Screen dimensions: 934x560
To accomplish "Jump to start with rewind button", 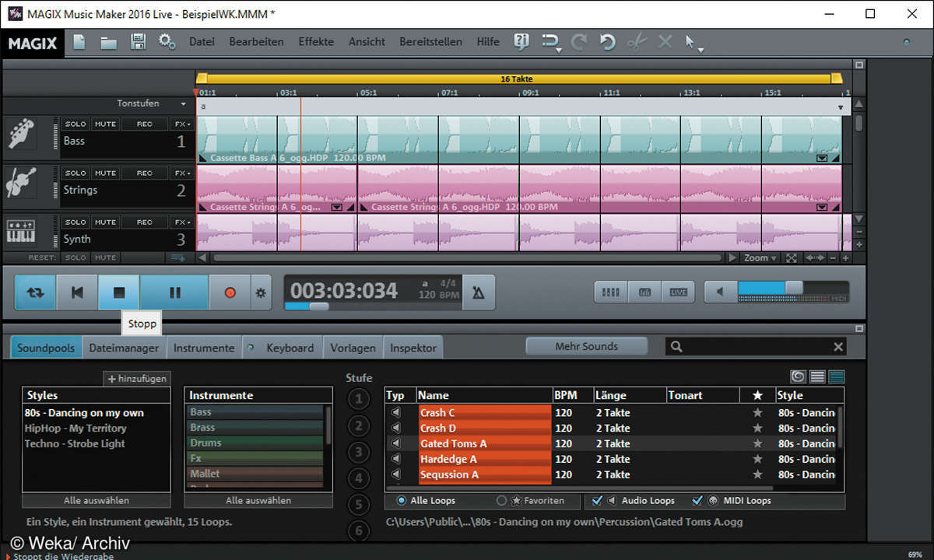I will pos(77,292).
